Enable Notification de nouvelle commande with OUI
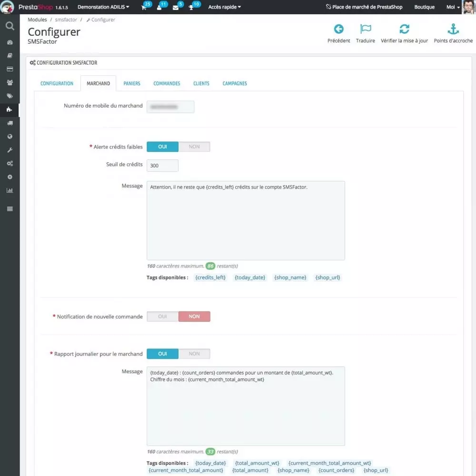Viewport: 476px width, 476px height. pos(162,317)
